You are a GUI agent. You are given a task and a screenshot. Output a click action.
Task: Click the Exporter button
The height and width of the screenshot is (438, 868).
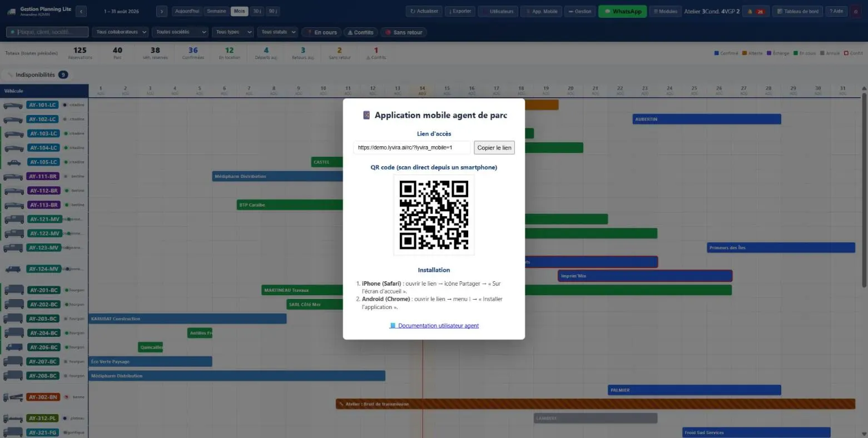(x=459, y=11)
